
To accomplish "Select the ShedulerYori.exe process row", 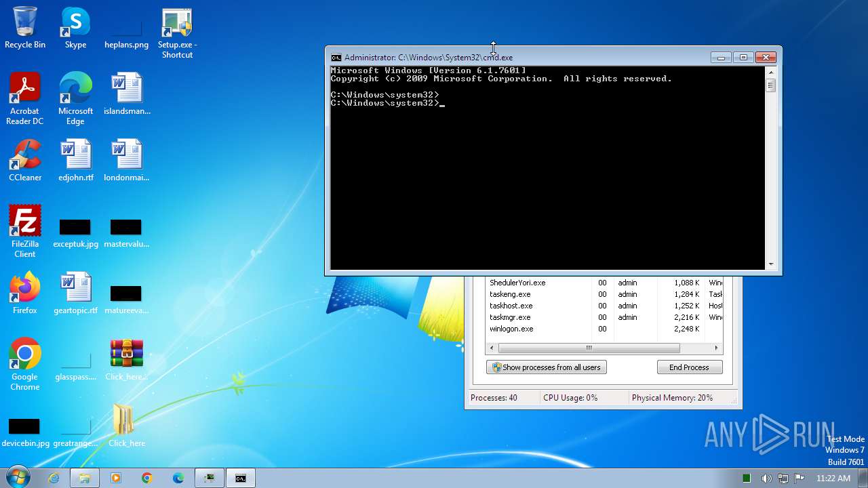I will pyautogui.click(x=604, y=283).
